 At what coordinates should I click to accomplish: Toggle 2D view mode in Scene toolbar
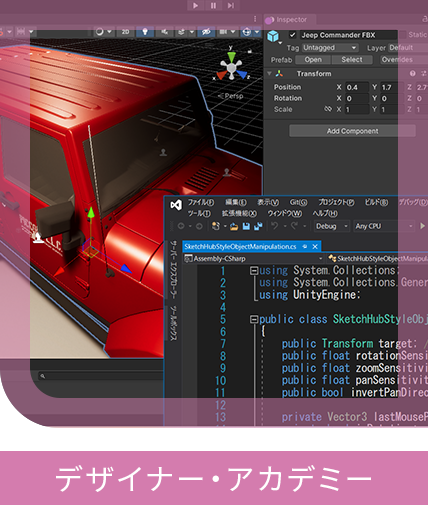tap(125, 32)
